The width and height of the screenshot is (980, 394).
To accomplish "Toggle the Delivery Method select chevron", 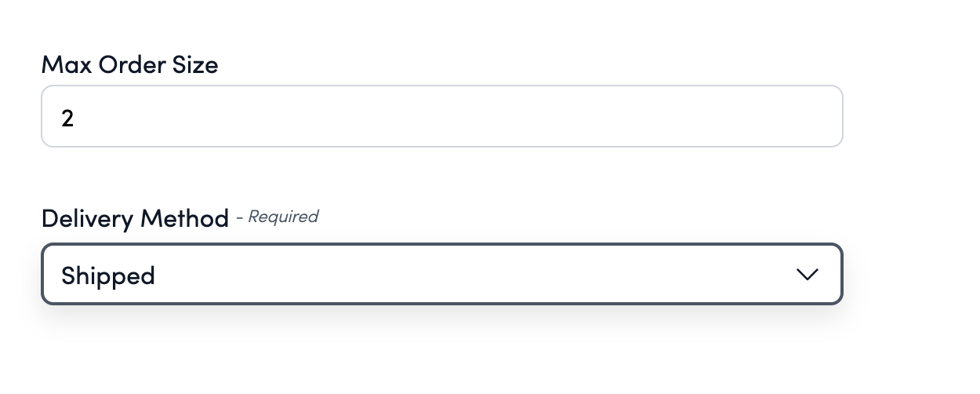I will pyautogui.click(x=807, y=275).
